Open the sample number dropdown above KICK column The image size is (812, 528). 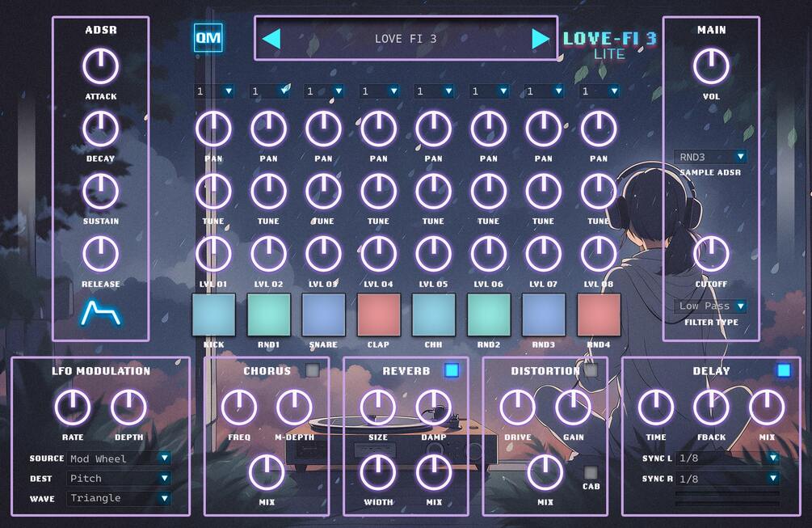pyautogui.click(x=214, y=91)
